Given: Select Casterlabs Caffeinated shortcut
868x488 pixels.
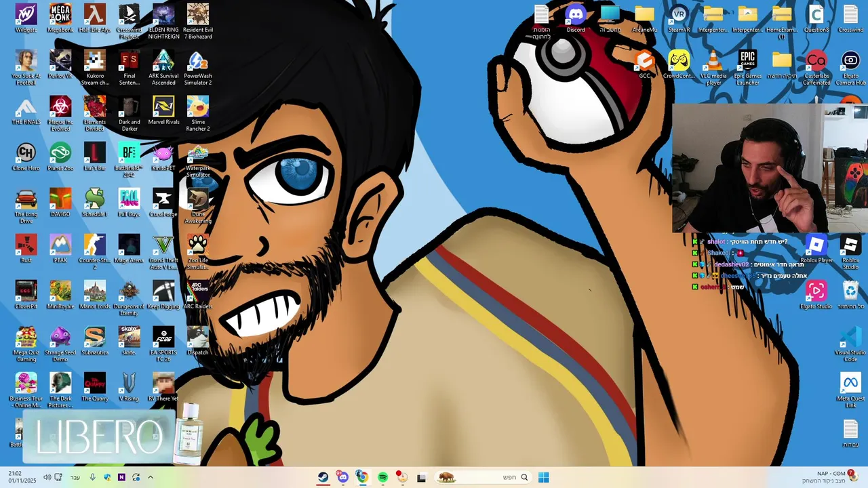Looking at the screenshot, I should coord(816,68).
